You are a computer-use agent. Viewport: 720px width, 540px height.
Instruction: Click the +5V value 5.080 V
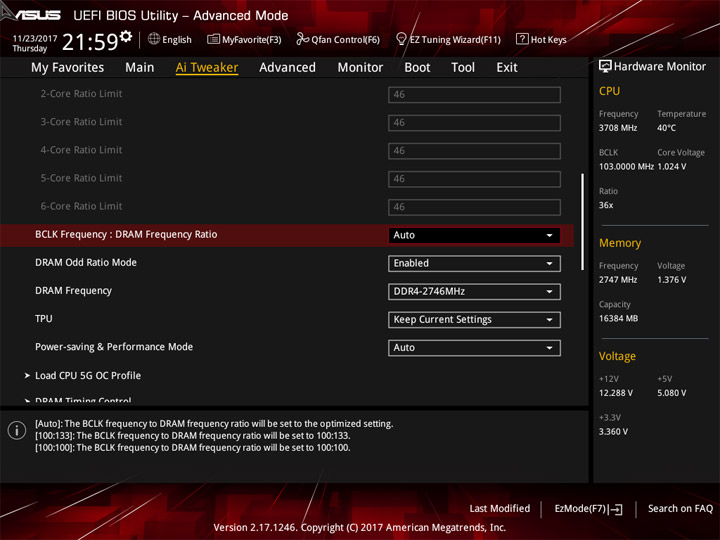(x=671, y=393)
